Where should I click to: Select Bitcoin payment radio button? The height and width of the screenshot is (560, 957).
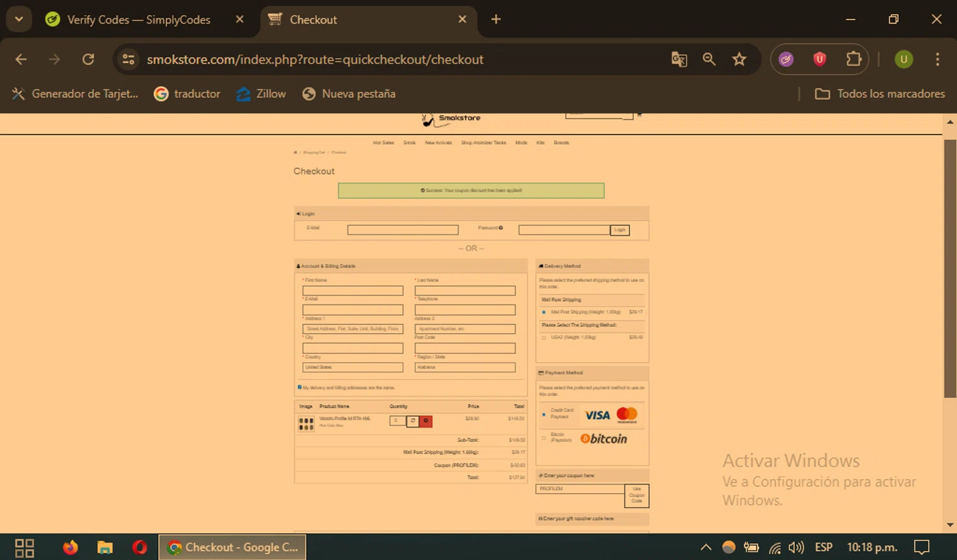[x=544, y=438]
